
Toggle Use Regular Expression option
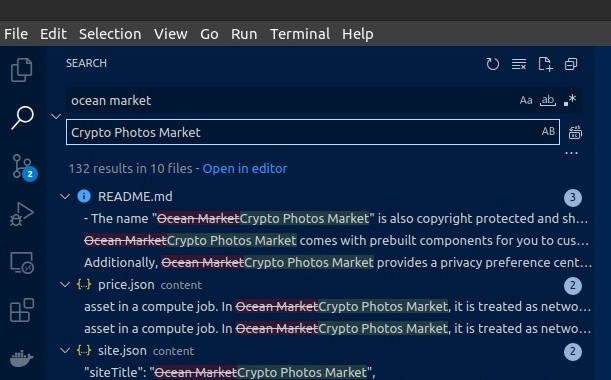tap(570, 100)
